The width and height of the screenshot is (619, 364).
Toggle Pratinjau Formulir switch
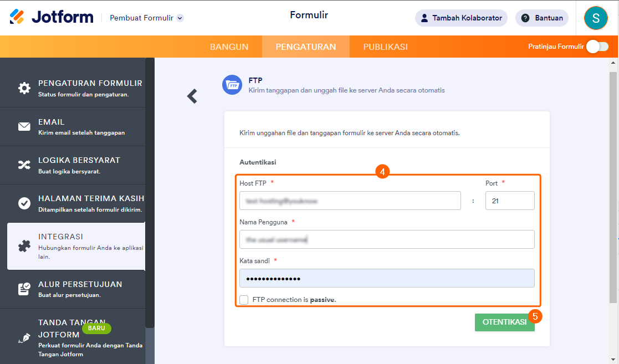tap(597, 47)
